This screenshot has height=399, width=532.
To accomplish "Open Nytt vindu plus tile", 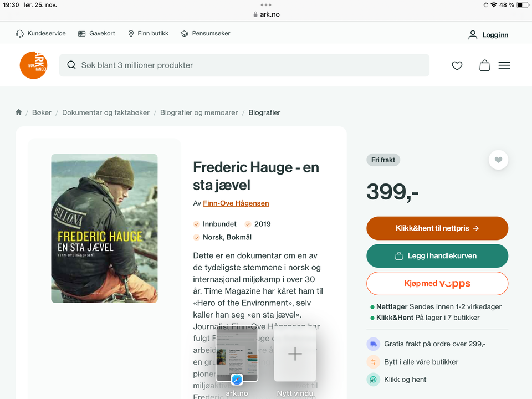I will [x=295, y=354].
